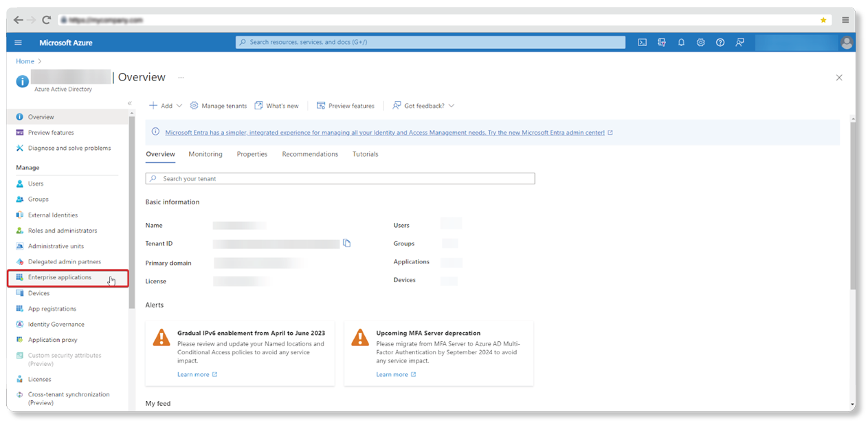The width and height of the screenshot is (868, 421).
Task: Click Learn more under IPv6 enablement alert
Action: click(x=197, y=374)
